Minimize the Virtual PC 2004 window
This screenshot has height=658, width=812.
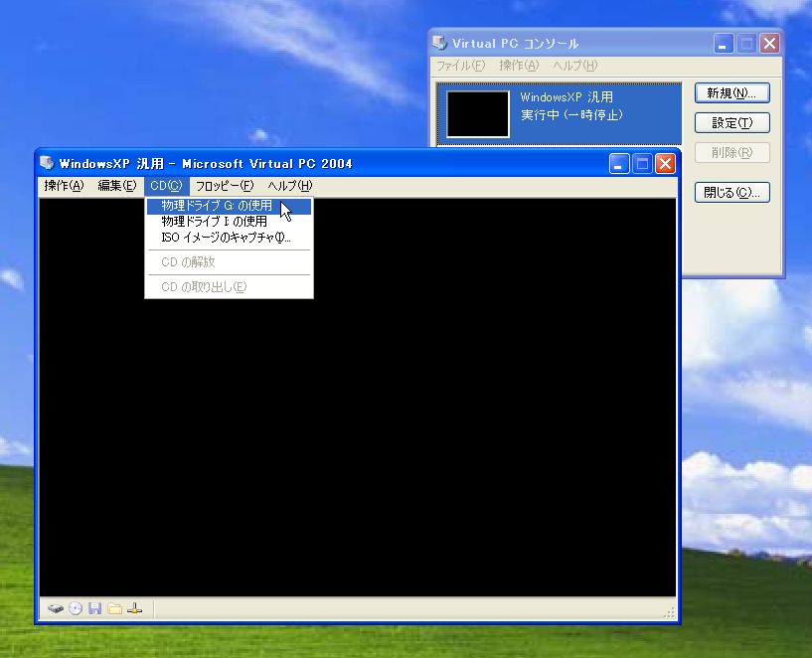point(619,164)
